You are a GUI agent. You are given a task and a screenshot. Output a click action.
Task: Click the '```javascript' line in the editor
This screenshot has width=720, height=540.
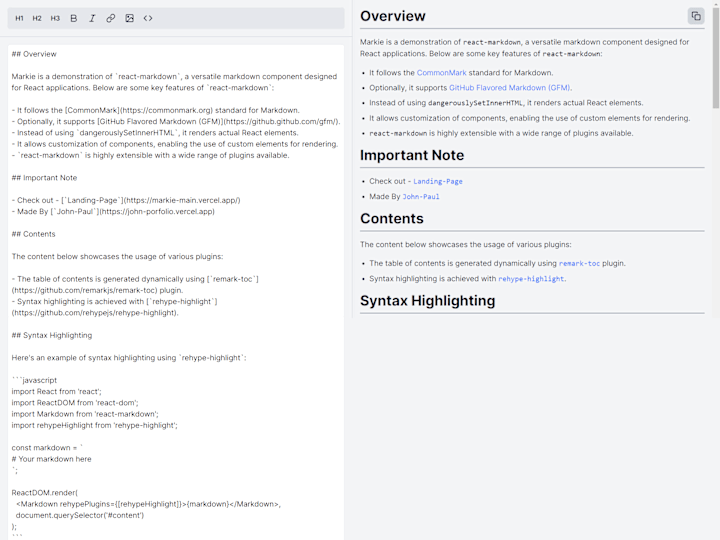pos(34,380)
